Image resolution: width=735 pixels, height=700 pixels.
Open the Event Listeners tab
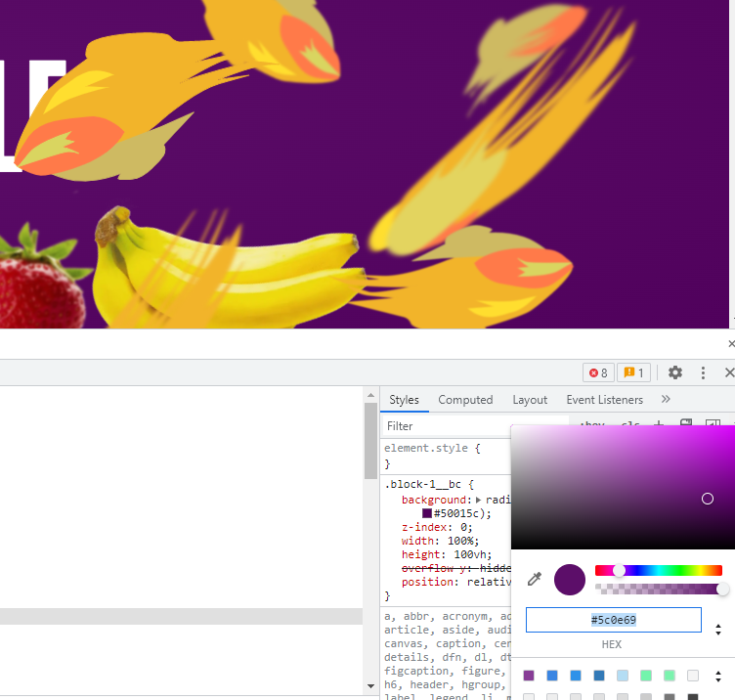[x=605, y=400]
